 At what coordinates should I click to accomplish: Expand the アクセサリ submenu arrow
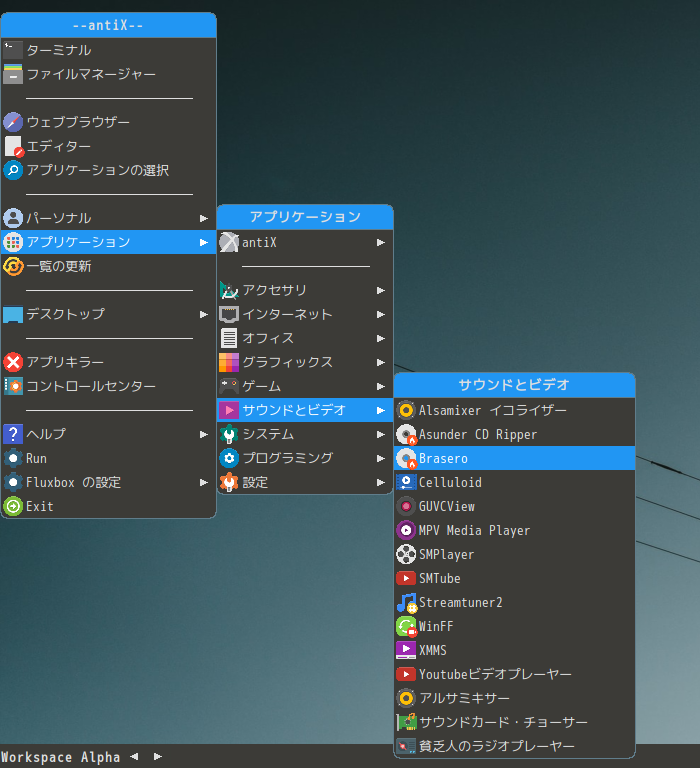(381, 290)
